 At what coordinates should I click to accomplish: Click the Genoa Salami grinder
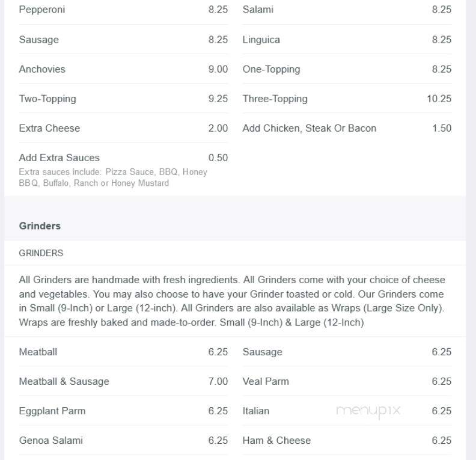click(x=123, y=440)
